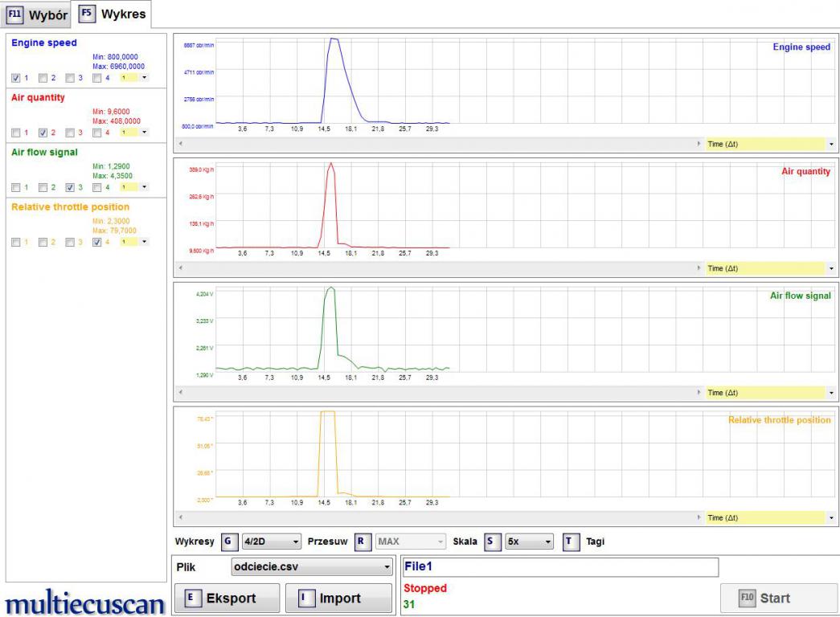
Task: Click the Import button
Action: [x=338, y=599]
